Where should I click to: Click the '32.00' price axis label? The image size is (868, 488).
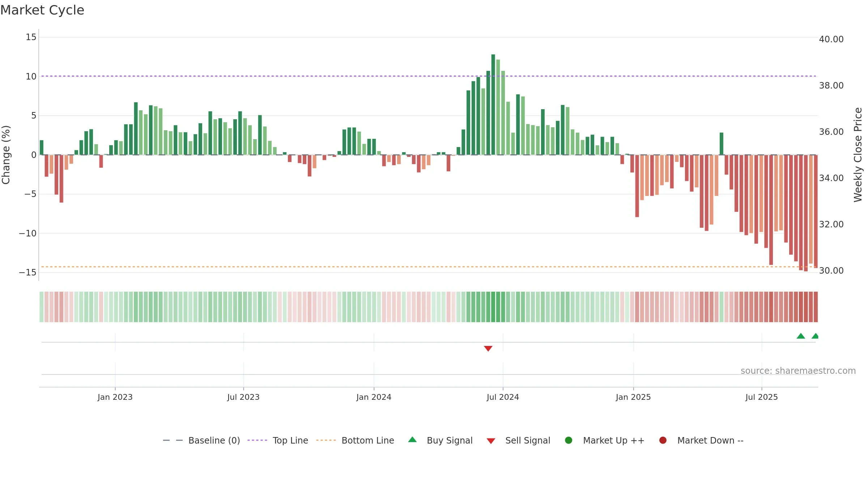tap(831, 224)
